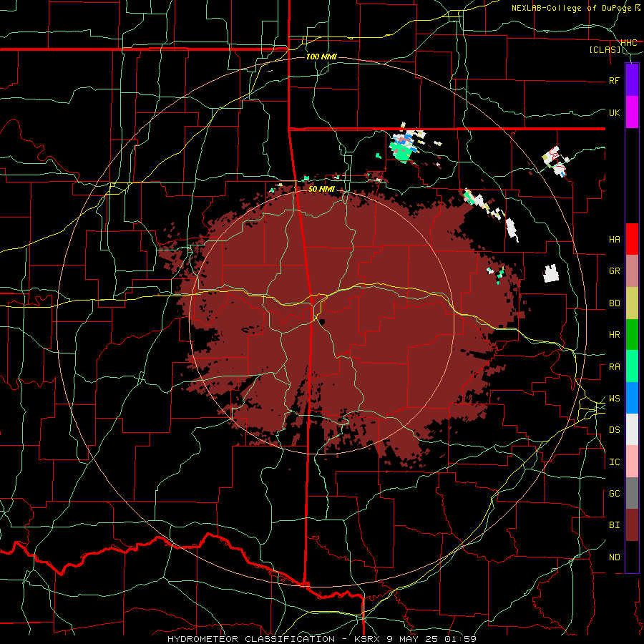Click the DS legend label

pyautogui.click(x=615, y=430)
